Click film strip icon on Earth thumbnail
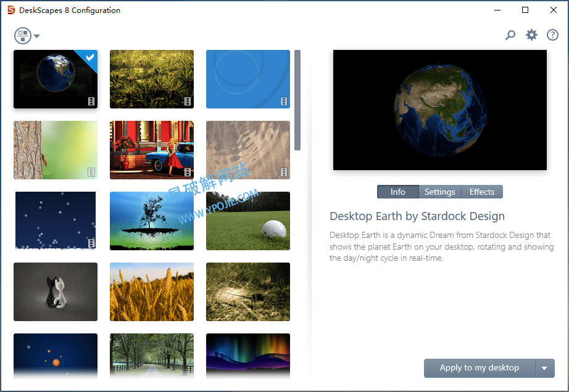The width and height of the screenshot is (569, 392). click(91, 102)
